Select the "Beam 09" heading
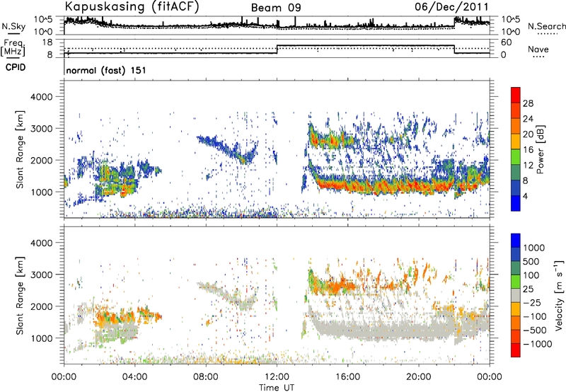 (x=276, y=8)
